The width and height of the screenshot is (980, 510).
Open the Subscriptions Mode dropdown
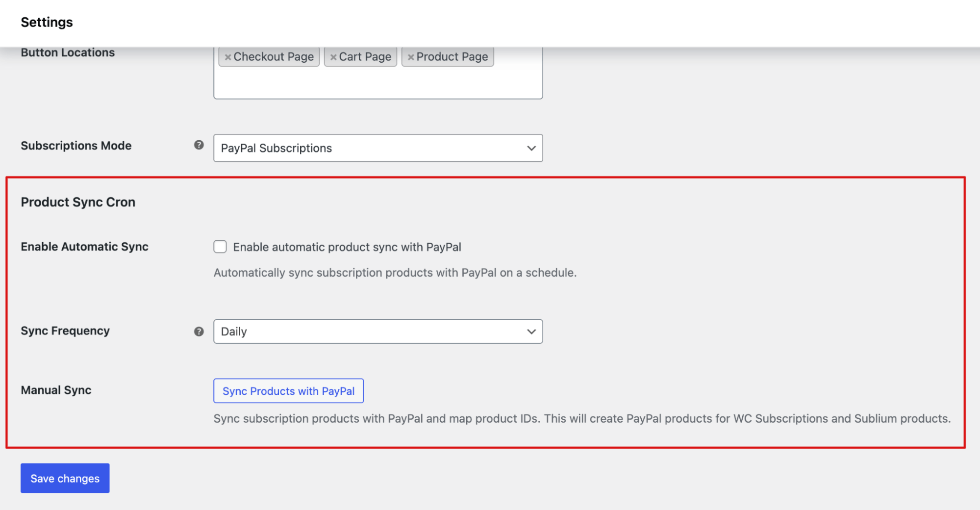coord(377,148)
